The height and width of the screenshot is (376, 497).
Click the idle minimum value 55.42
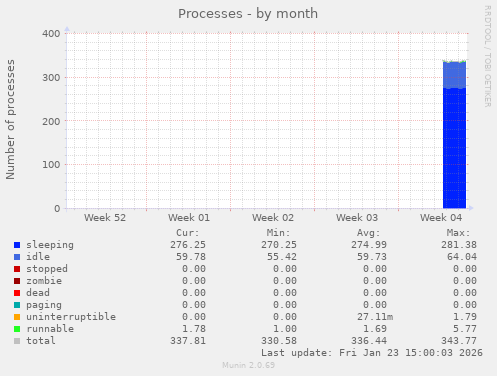tap(282, 257)
